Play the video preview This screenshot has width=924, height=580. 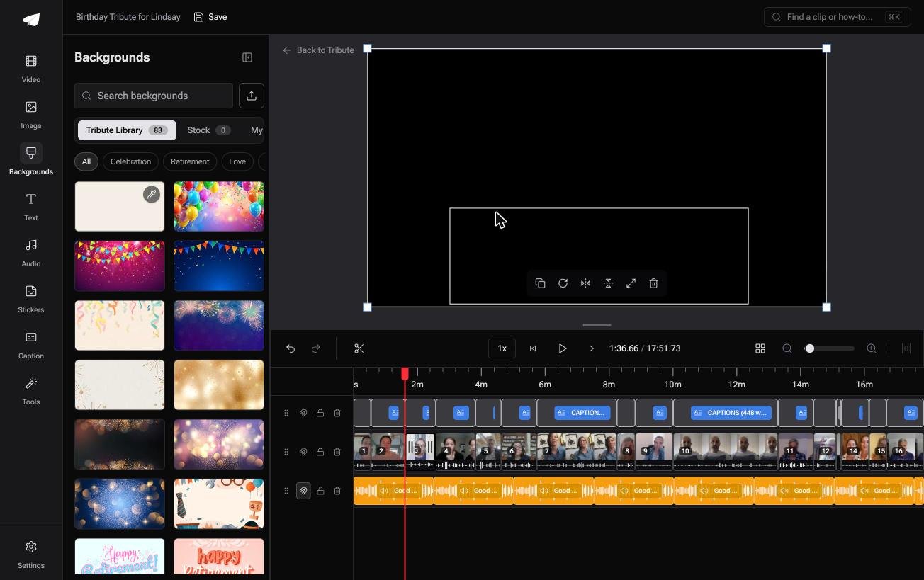pyautogui.click(x=563, y=348)
